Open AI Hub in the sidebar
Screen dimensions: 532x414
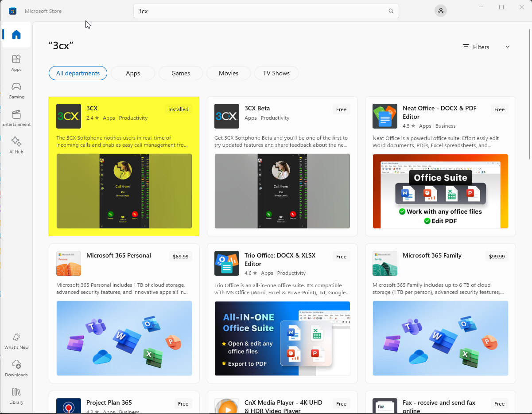(x=16, y=145)
